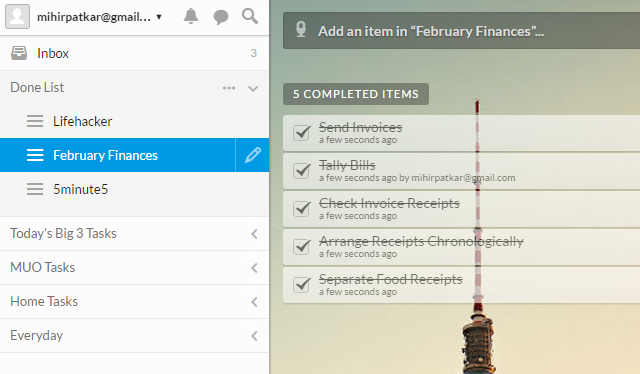Open notifications bell icon
The height and width of the screenshot is (374, 640).
(x=191, y=16)
